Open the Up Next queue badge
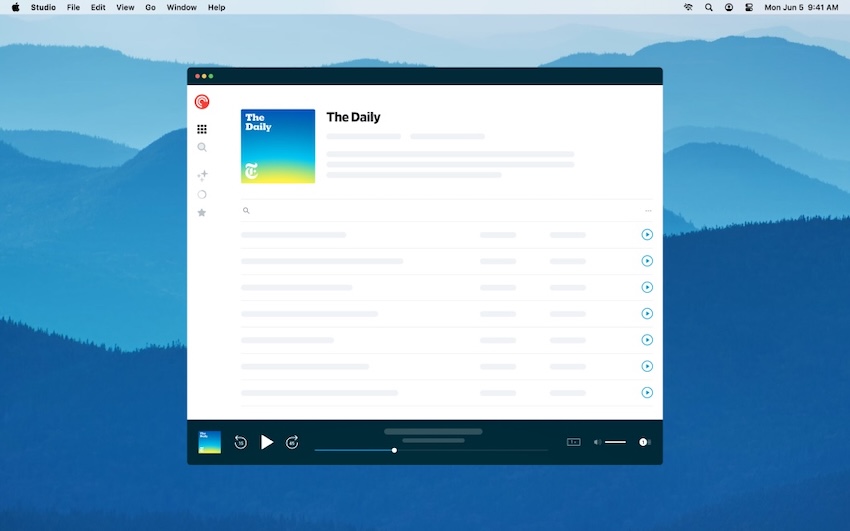Screen dimensions: 850x531 [x=644, y=442]
